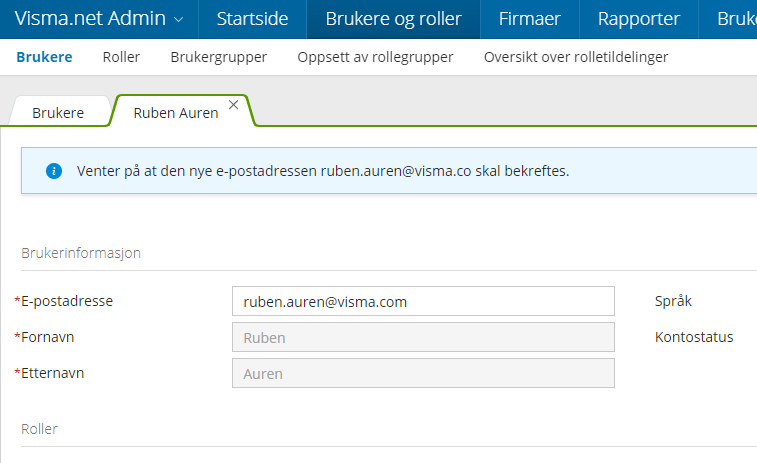Click the E-postadresse input field
Image resolution: width=757 pixels, height=463 pixels.
(x=422, y=301)
